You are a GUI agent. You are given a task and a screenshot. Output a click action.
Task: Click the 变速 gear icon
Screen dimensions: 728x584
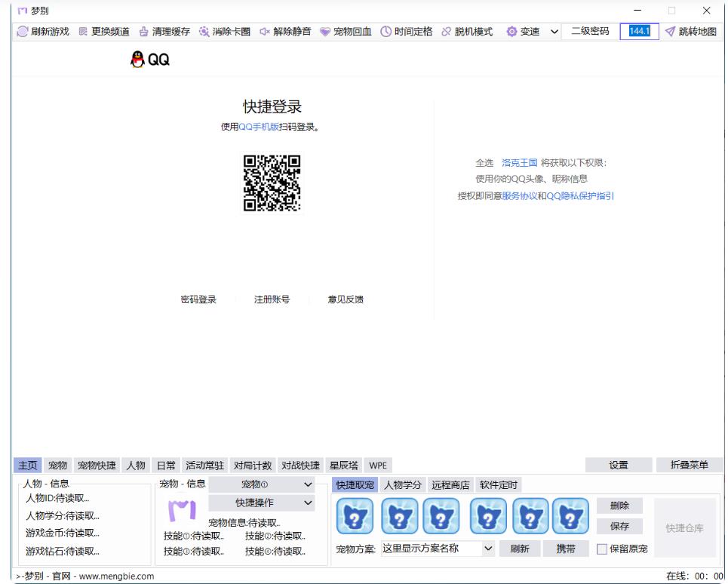[511, 32]
